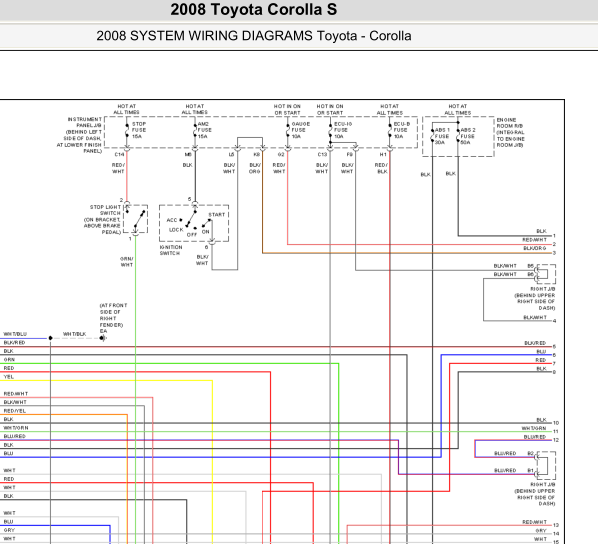
Task: Click the BLK/ORG wire label under K8
Action: pyautogui.click(x=255, y=168)
